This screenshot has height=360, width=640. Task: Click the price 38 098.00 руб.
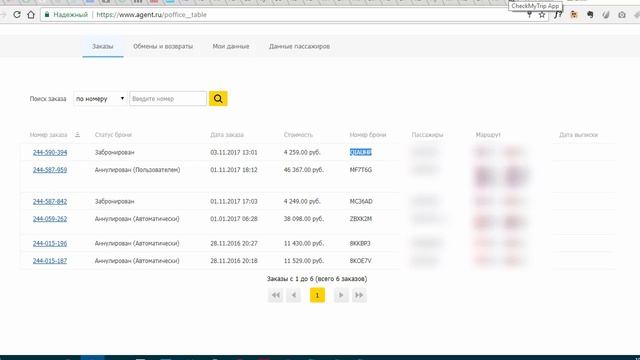click(304, 219)
